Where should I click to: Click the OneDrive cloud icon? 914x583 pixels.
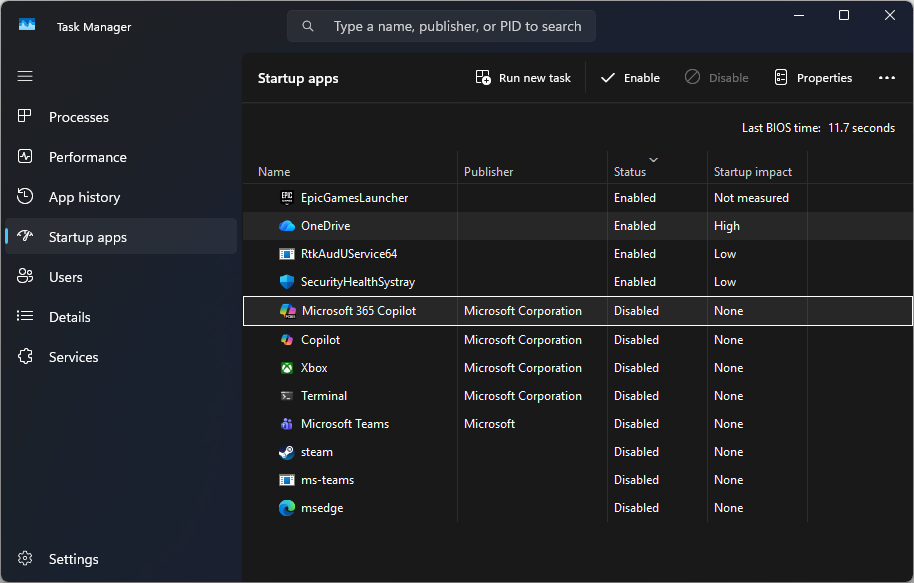point(287,226)
